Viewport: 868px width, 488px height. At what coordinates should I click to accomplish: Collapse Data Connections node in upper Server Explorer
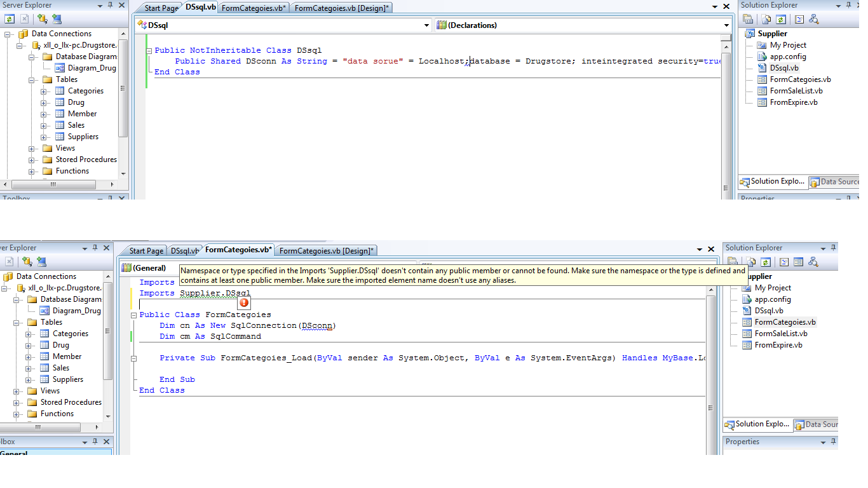click(8, 34)
